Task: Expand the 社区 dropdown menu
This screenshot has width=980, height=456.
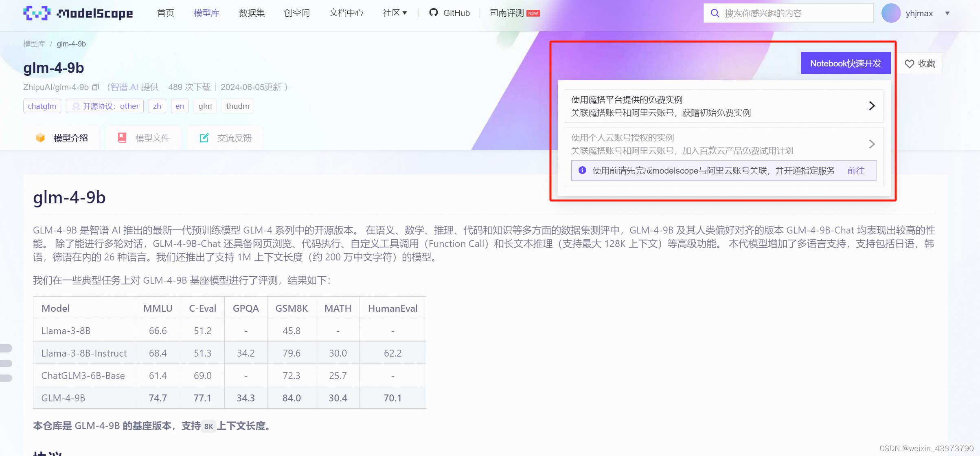Action: (395, 13)
